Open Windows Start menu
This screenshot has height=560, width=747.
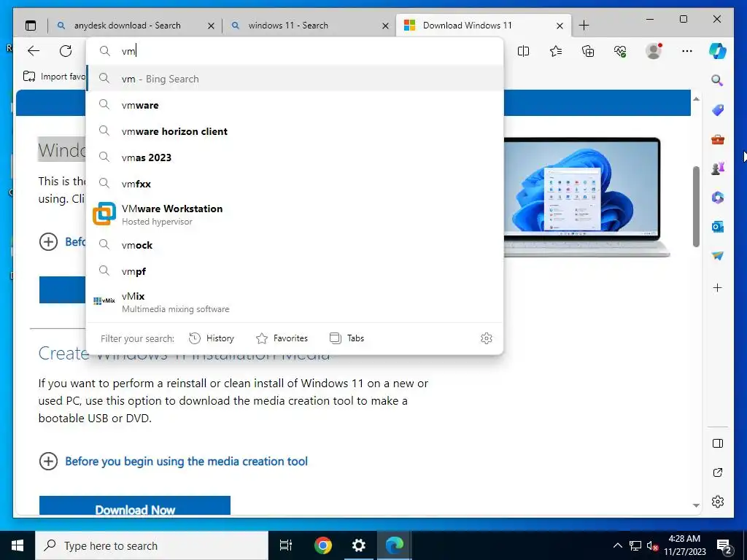(18, 545)
